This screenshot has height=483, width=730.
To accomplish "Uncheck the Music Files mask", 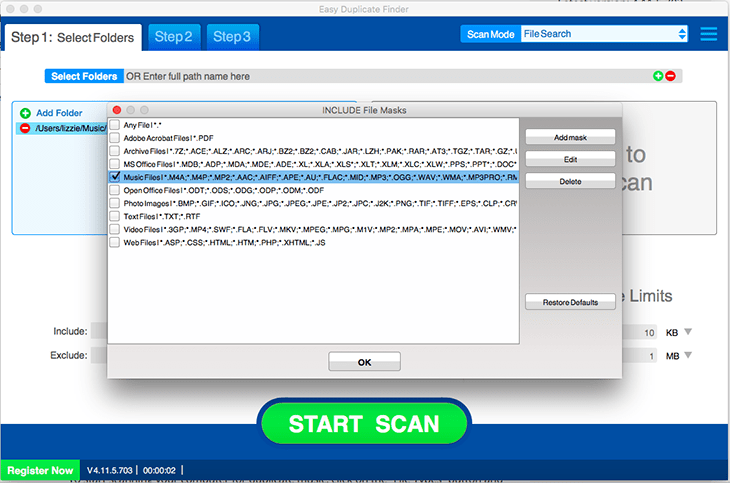I will click(x=115, y=177).
